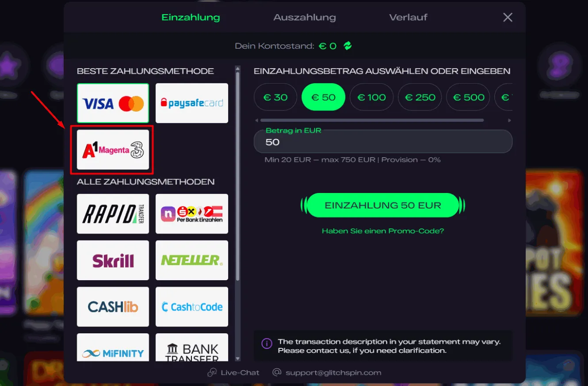Viewport: 588px width, 386px height.
Task: Switch to the Auszahlung tab
Action: [305, 18]
